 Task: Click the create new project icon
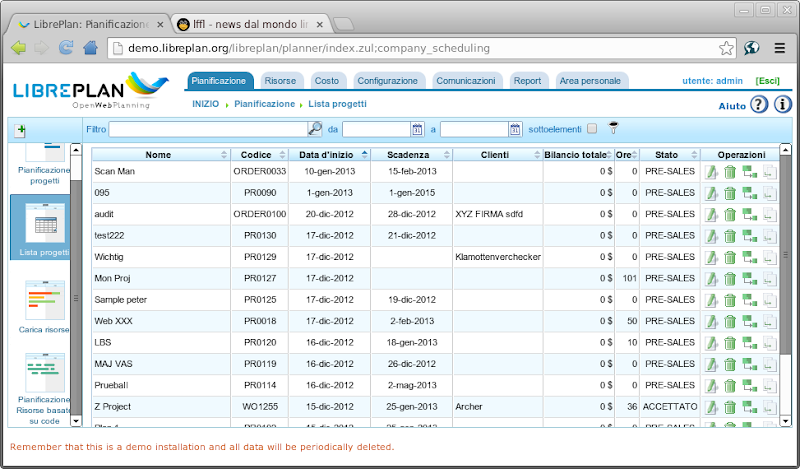21,130
